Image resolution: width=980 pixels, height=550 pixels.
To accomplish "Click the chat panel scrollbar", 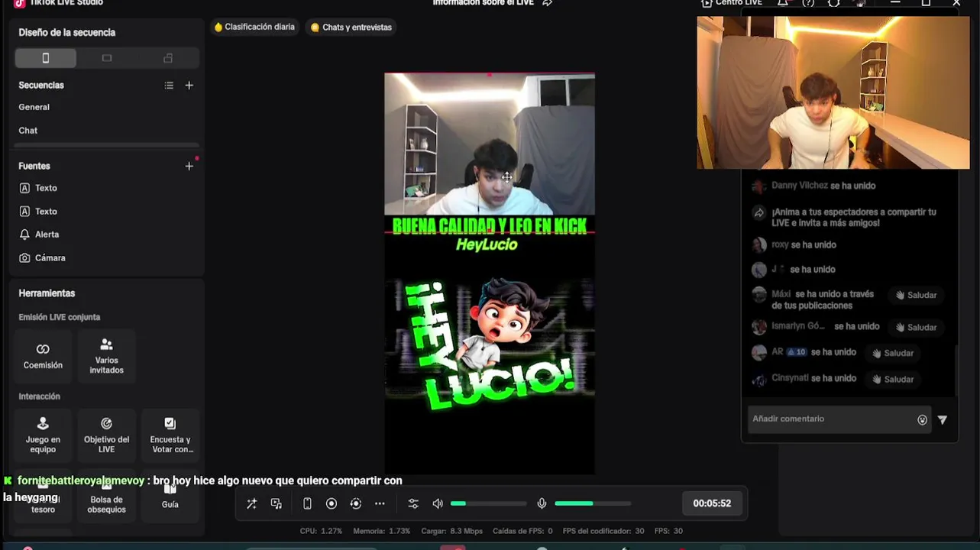I will tap(956, 370).
